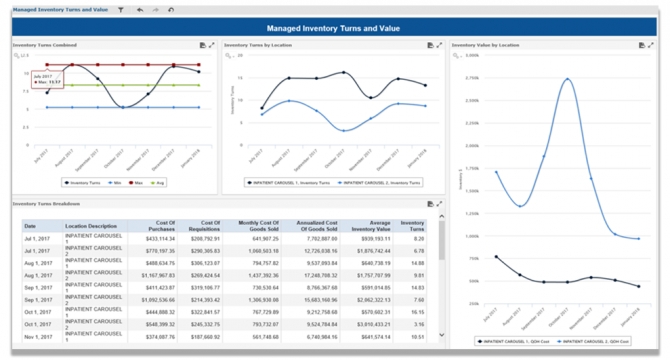This screenshot has height=360, width=670.
Task: Export the Inventory Turns Combined chart
Action: click(203, 45)
